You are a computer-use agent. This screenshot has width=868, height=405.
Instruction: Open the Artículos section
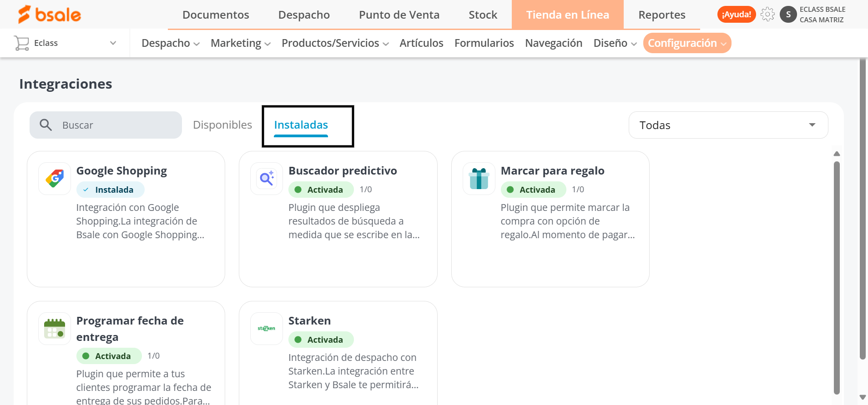pos(421,43)
